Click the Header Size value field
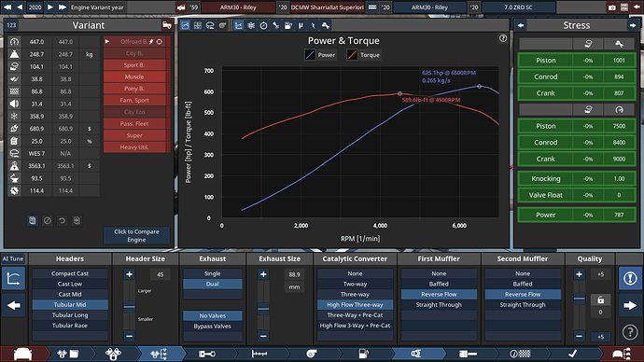This screenshot has width=644, height=362. point(161,274)
